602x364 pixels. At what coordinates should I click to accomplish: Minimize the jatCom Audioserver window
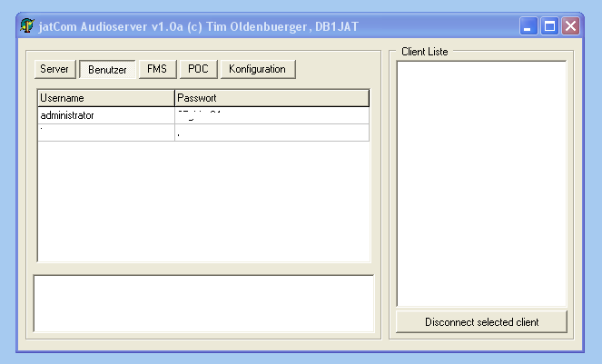pyautogui.click(x=529, y=26)
